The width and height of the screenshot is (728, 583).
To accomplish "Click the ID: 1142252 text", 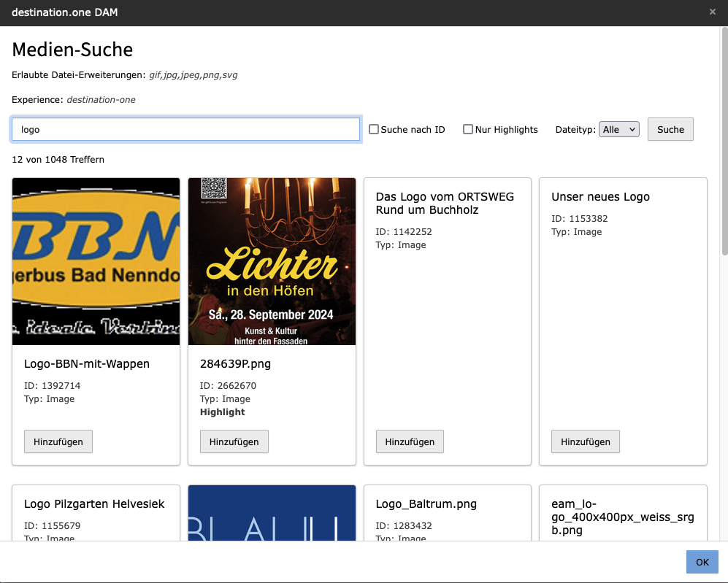I will pyautogui.click(x=404, y=232).
